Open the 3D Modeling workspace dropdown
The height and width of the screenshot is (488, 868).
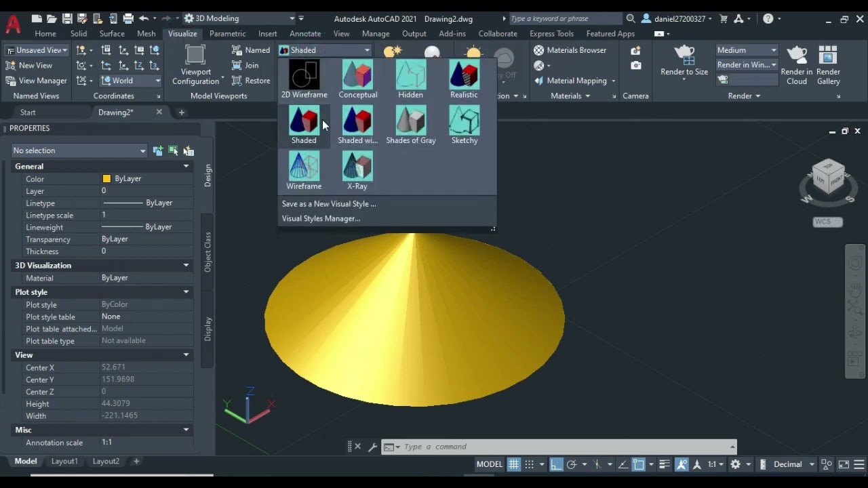(x=240, y=18)
